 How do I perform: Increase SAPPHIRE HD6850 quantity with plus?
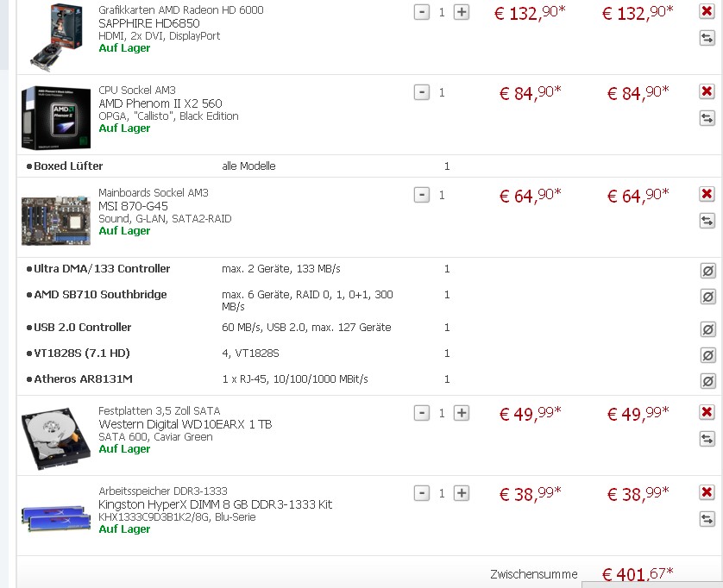point(462,12)
